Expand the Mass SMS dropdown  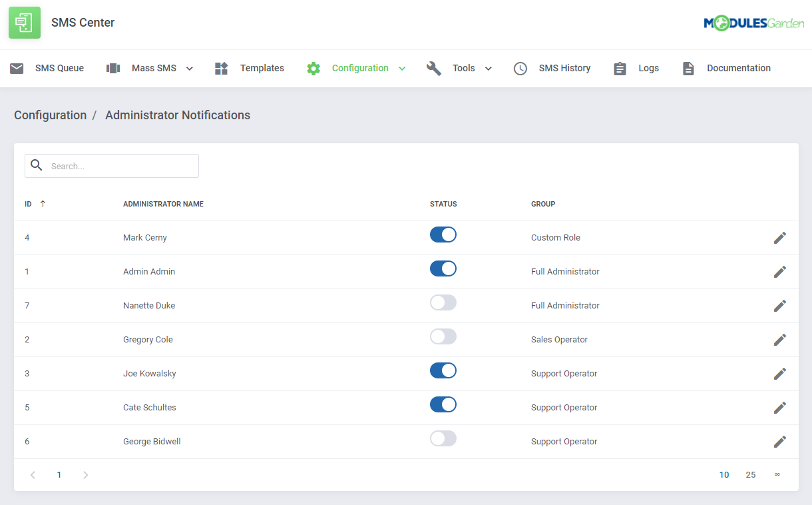tap(189, 68)
